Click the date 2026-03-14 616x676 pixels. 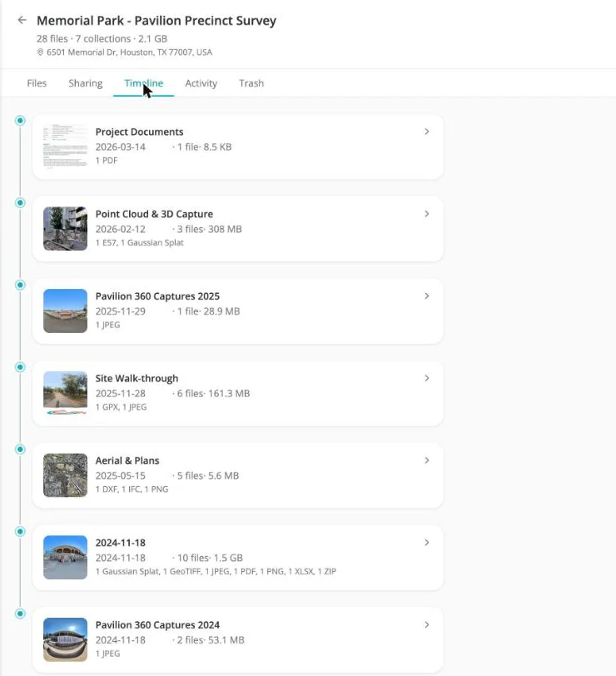click(120, 147)
